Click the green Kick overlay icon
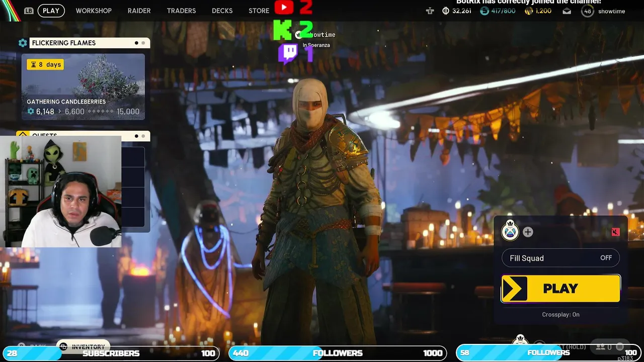 pos(282,30)
